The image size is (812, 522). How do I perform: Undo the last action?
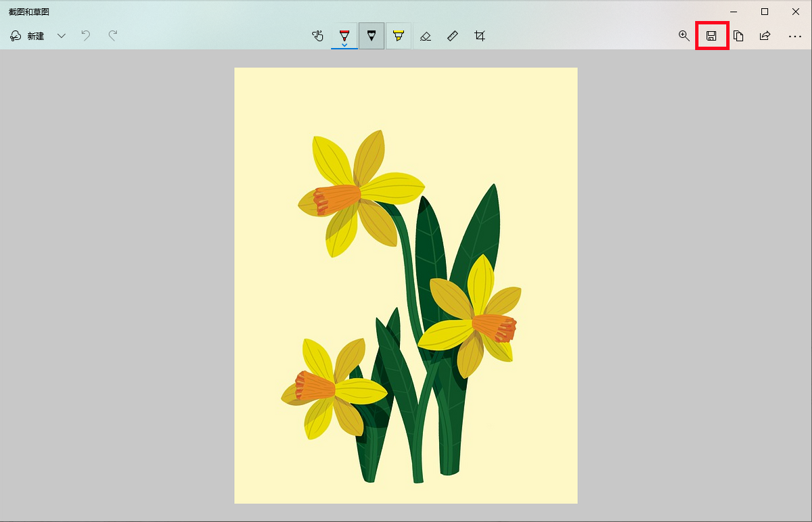point(86,36)
